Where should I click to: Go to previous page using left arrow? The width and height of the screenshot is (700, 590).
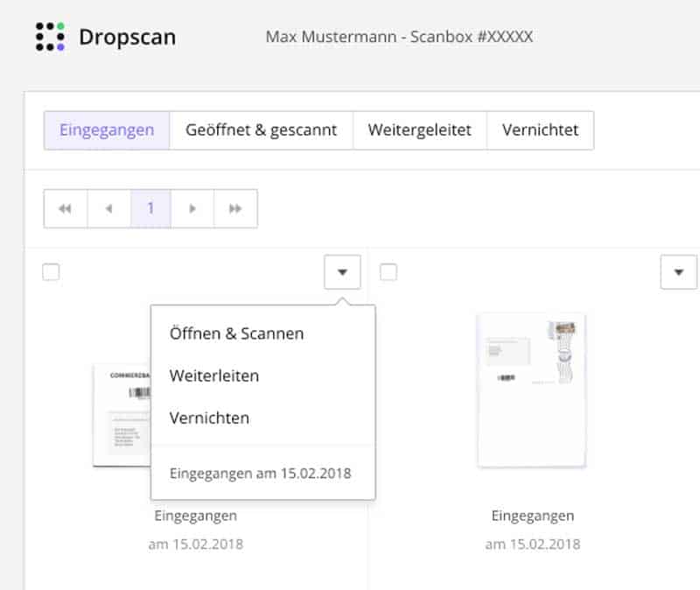(x=108, y=208)
